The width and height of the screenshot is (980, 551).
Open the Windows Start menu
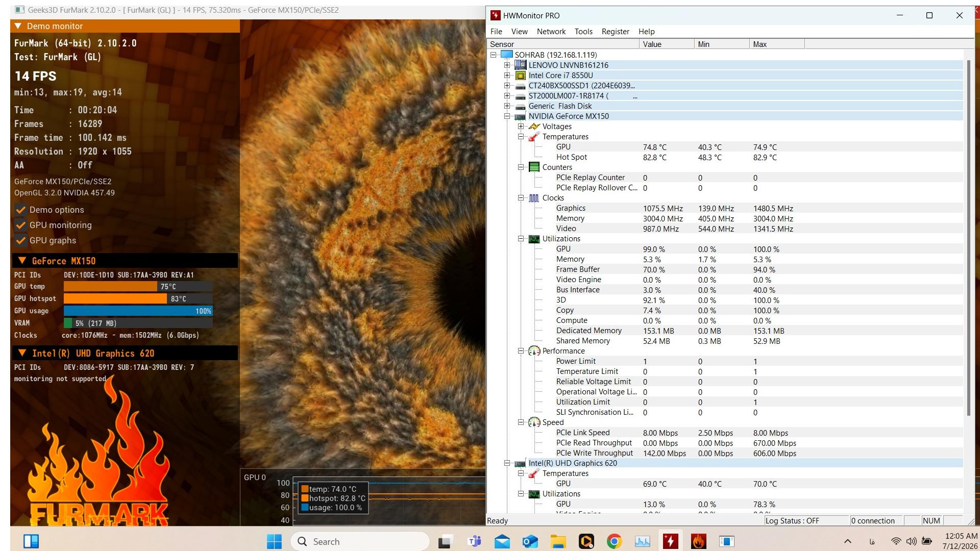coord(274,541)
